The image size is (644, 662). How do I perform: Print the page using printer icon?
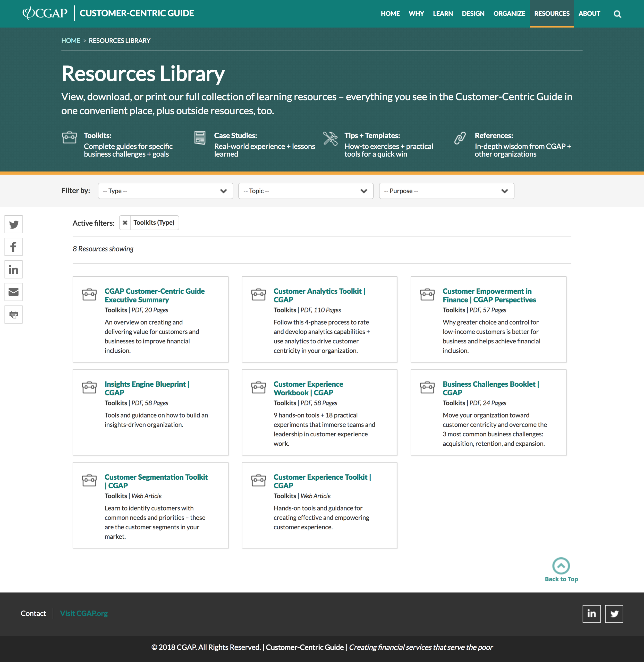(x=14, y=315)
